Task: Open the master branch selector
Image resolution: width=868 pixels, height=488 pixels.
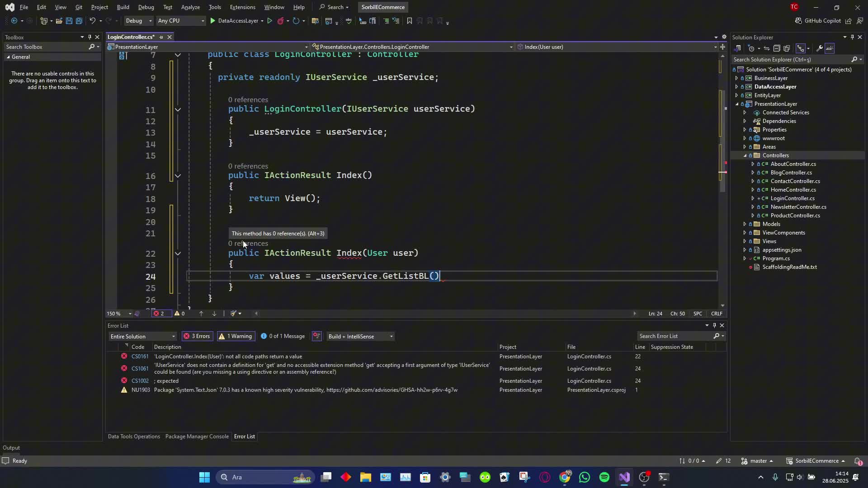Action: (x=758, y=461)
